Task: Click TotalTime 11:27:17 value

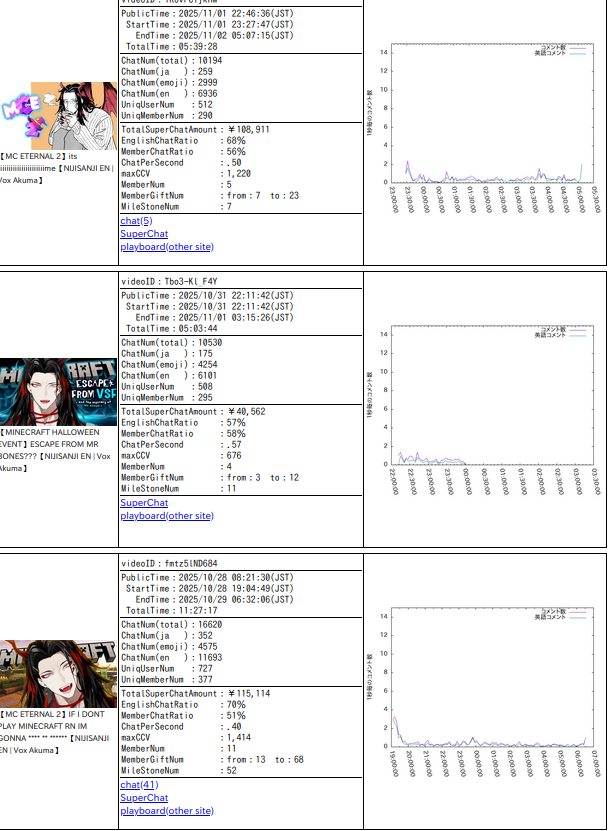Action: (x=198, y=611)
